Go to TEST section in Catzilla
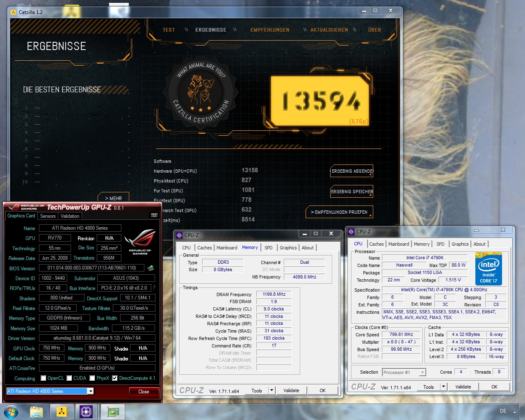 [x=169, y=30]
